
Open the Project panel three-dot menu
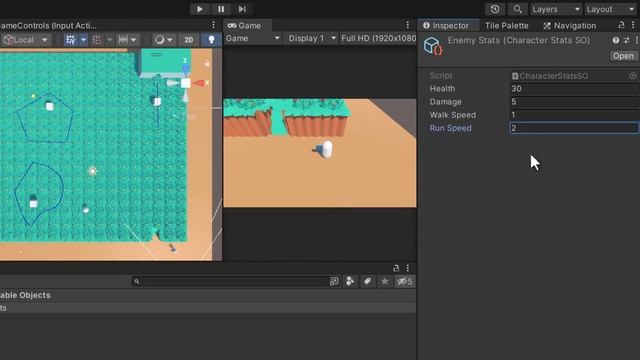pos(407,268)
